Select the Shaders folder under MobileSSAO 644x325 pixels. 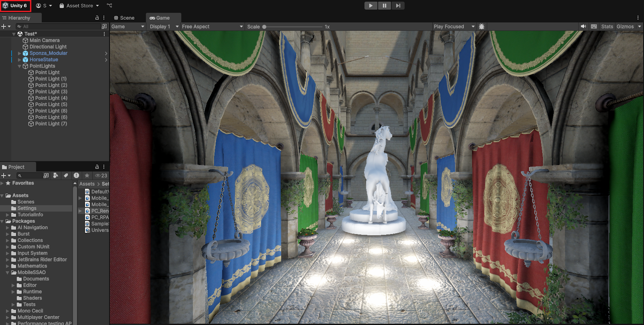click(32, 298)
